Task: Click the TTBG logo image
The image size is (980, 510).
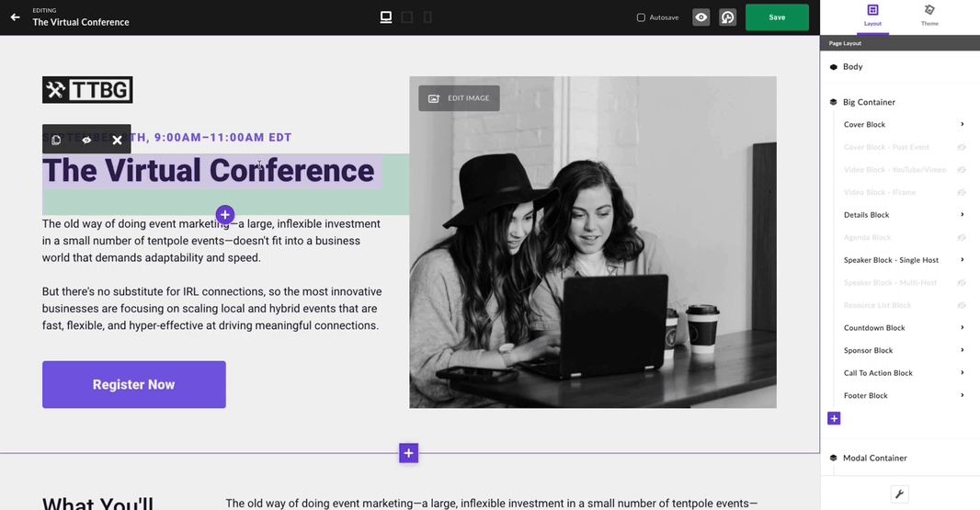Action: coord(87,90)
